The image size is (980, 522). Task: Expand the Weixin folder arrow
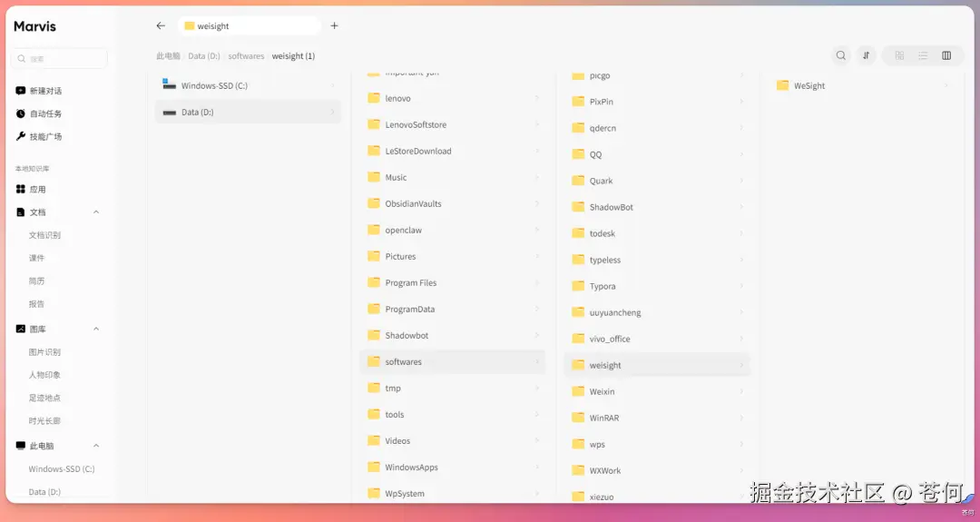click(741, 391)
